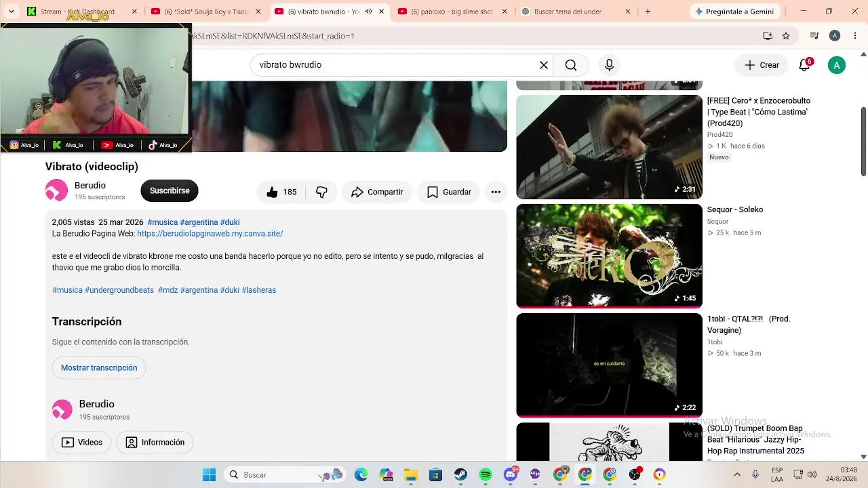Image resolution: width=868 pixels, height=488 pixels.
Task: Open OBS Studio from the taskbar
Action: coord(635,474)
